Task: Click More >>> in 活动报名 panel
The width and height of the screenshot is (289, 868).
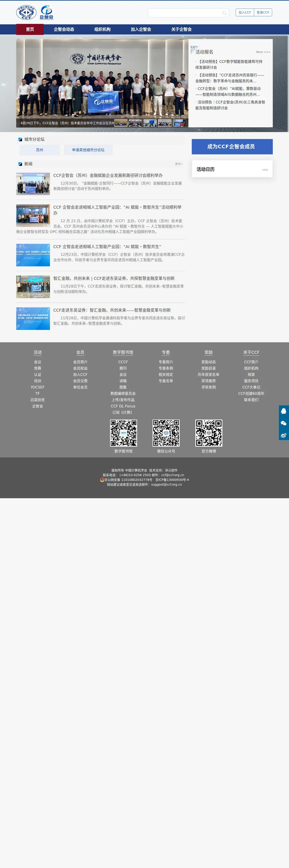Action: pyautogui.click(x=263, y=52)
